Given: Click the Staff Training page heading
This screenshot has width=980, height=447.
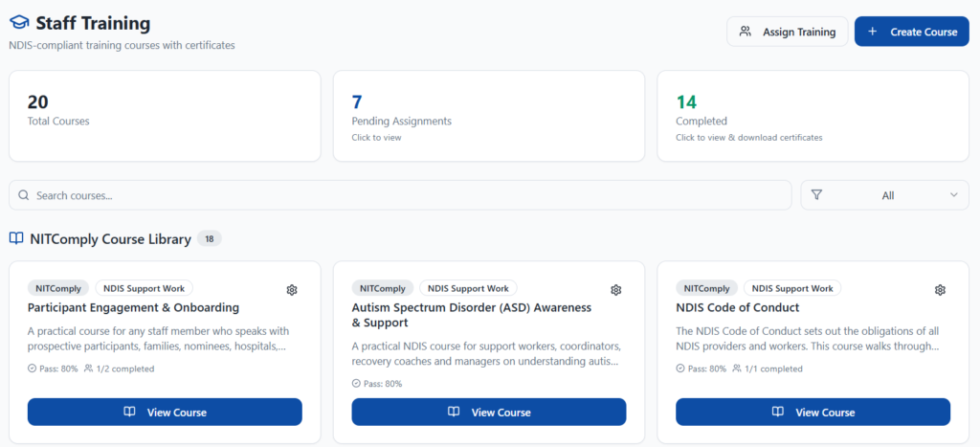Looking at the screenshot, I should [x=93, y=24].
